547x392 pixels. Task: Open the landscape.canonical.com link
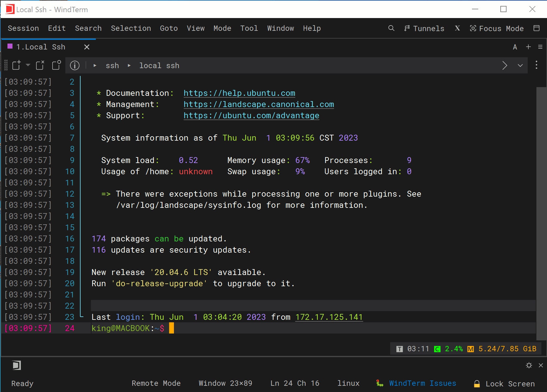pos(259,104)
